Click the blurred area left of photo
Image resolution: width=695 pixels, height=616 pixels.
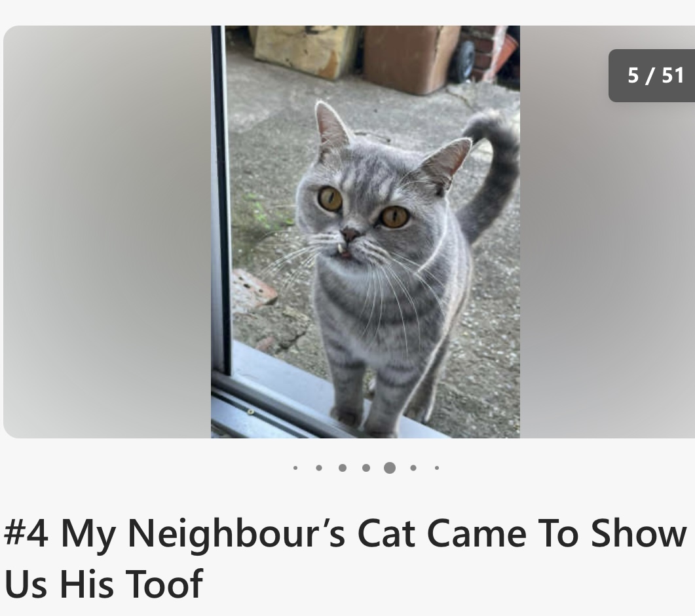107,231
